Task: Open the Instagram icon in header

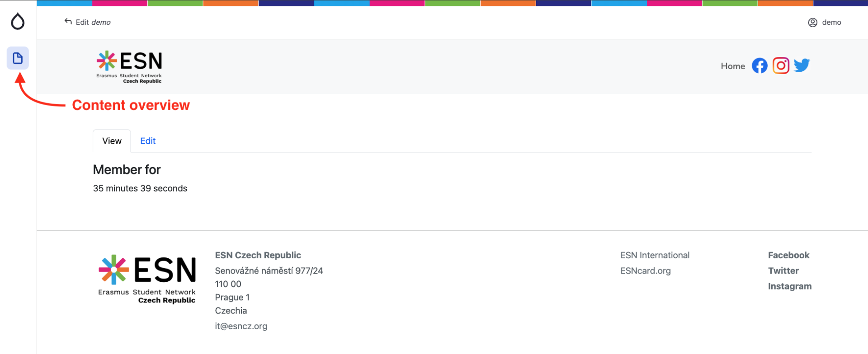Action: click(x=781, y=66)
